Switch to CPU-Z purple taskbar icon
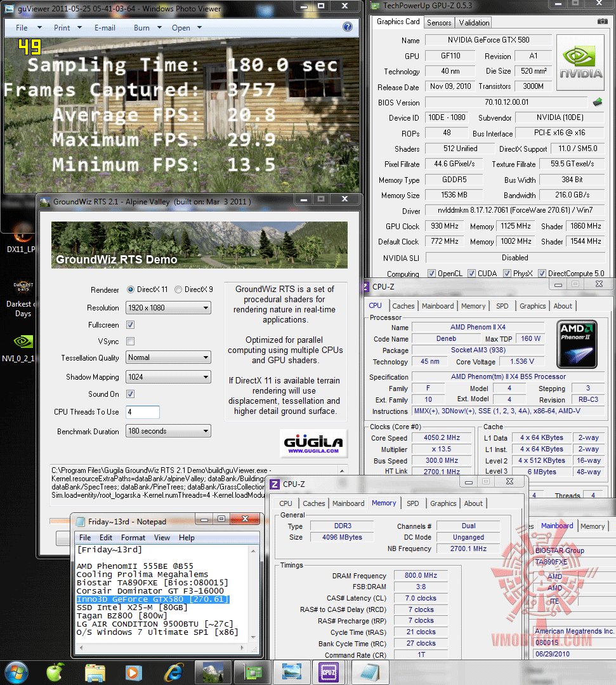This screenshot has width=616, height=685. click(329, 672)
